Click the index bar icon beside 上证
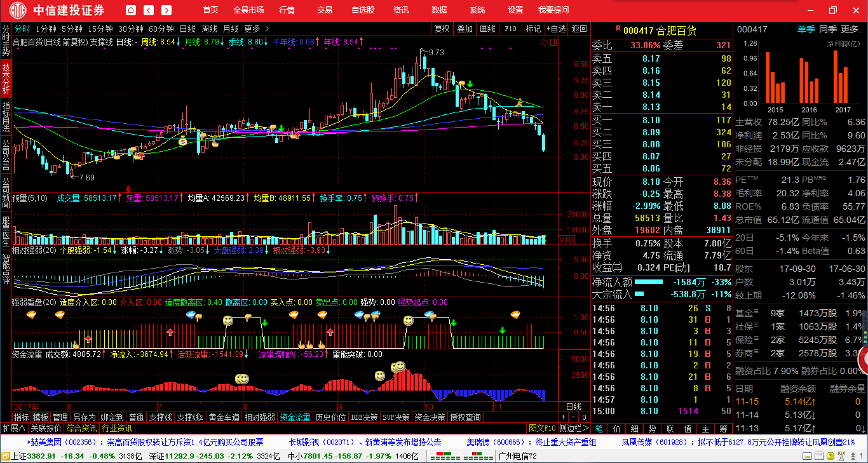 [6, 456]
